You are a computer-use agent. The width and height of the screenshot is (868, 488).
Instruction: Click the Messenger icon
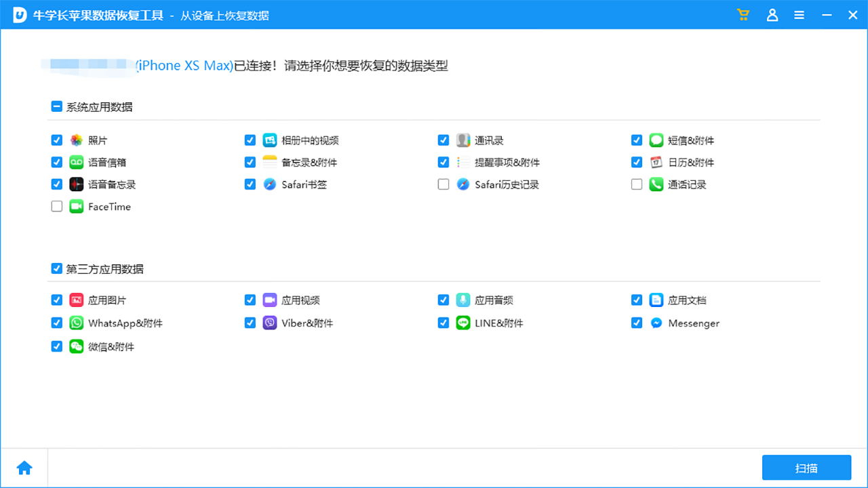click(656, 323)
